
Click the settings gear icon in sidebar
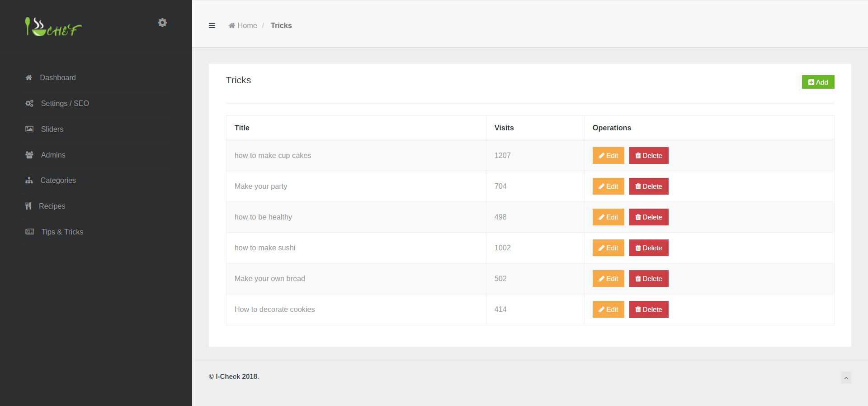(162, 23)
